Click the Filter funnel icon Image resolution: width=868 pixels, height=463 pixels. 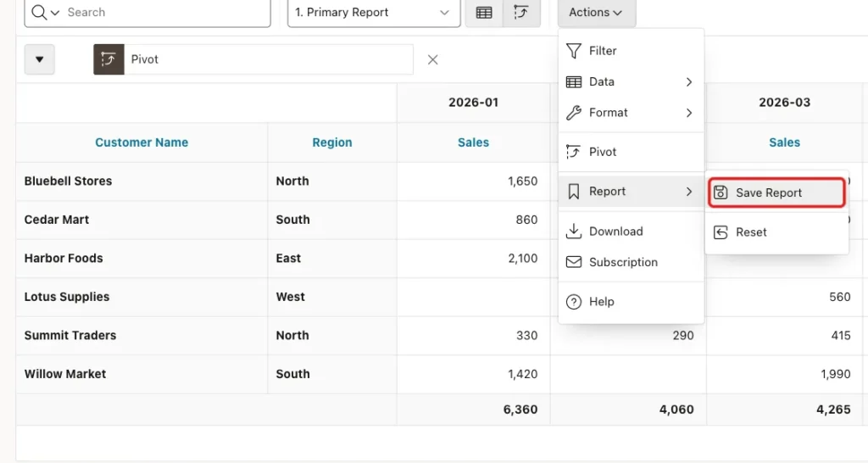pyautogui.click(x=574, y=51)
